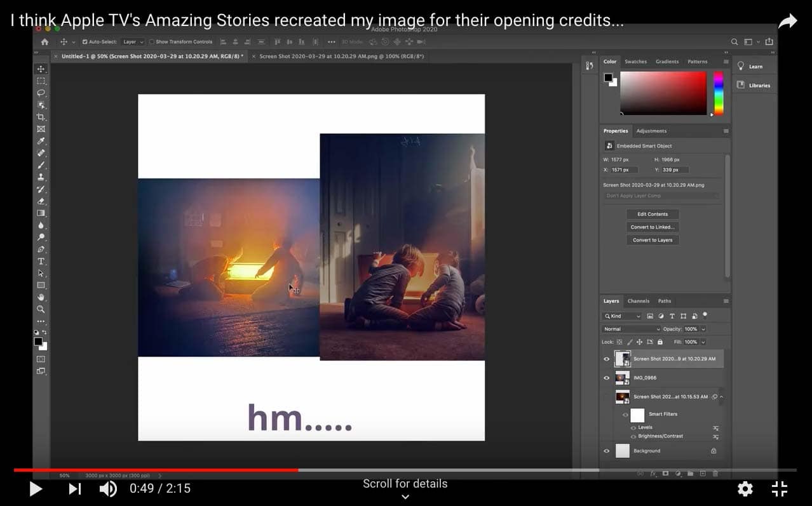Click the YouTube share arrow icon
812x506 pixels.
[x=787, y=22]
